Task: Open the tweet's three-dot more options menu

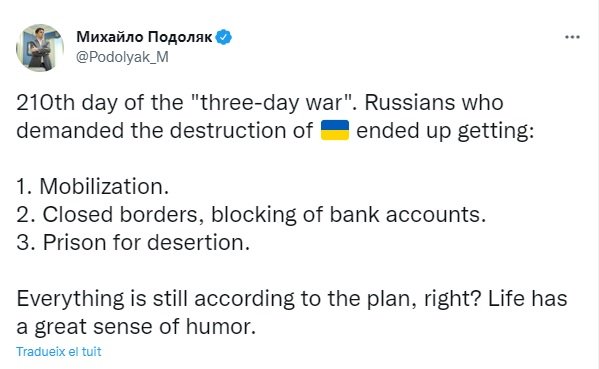Action: pyautogui.click(x=572, y=37)
